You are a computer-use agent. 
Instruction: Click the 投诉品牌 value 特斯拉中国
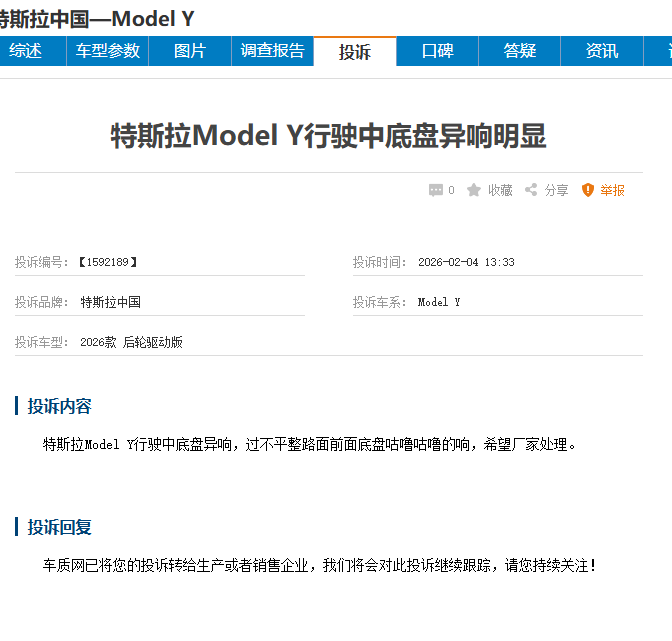point(110,302)
